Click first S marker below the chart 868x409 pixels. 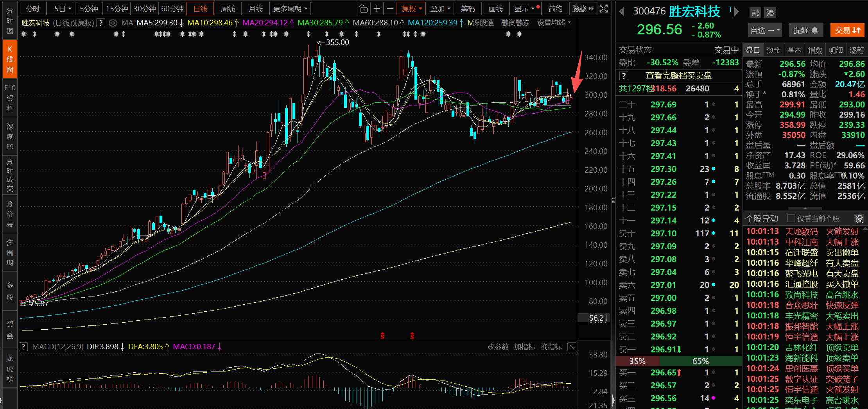382,336
